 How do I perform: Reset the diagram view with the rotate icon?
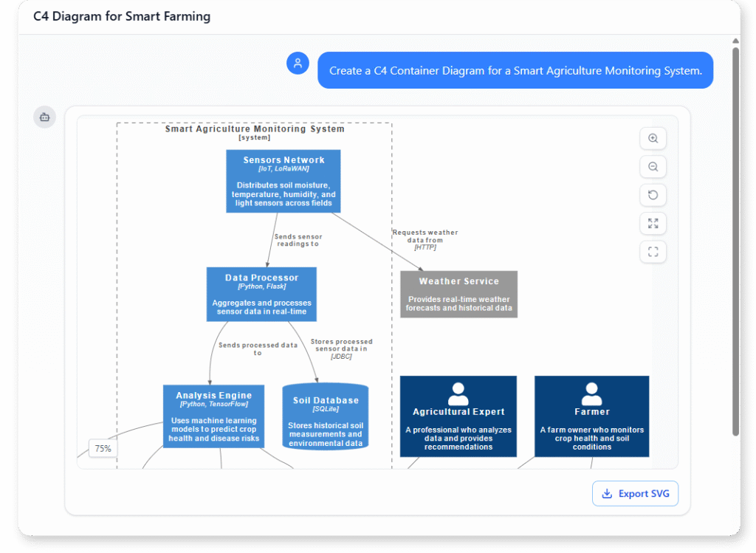point(653,195)
